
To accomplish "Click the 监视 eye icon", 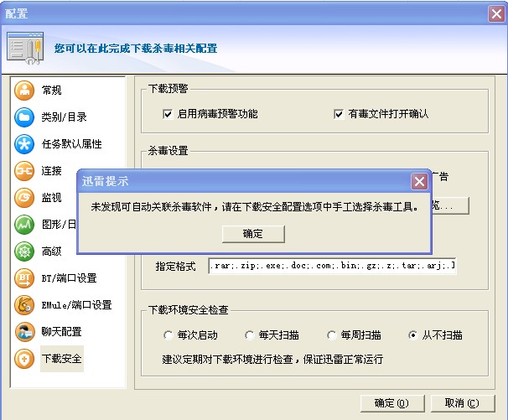I will [x=24, y=198].
